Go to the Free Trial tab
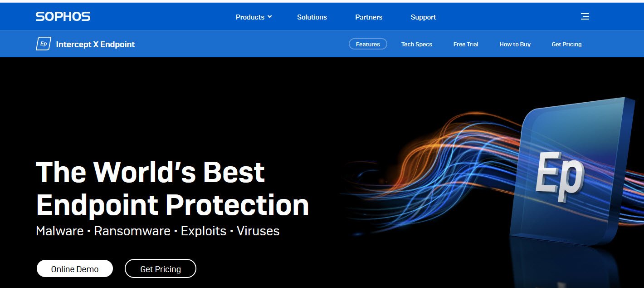 [x=466, y=44]
